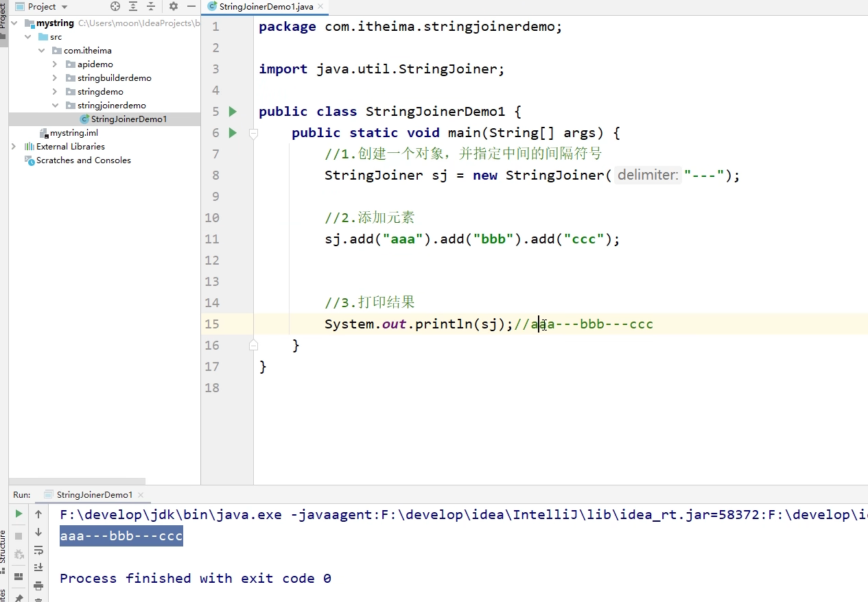Click Up the Stack Trace arrow

tap(38, 514)
